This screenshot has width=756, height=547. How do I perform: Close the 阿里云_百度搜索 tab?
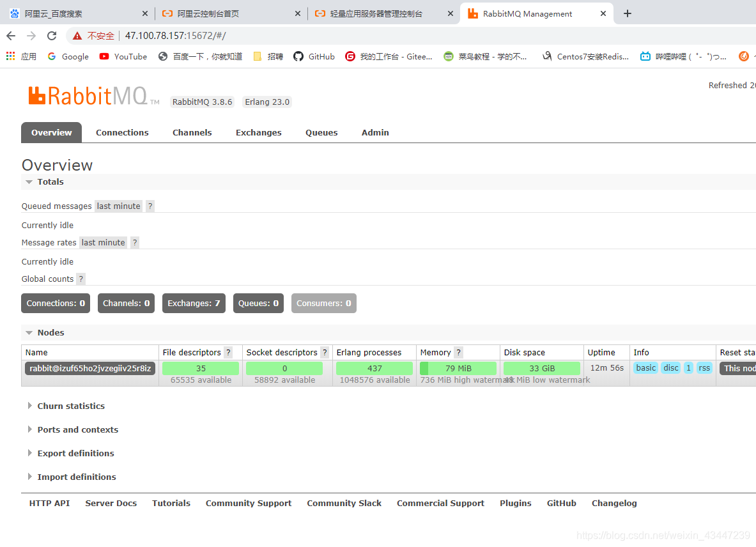click(x=144, y=14)
